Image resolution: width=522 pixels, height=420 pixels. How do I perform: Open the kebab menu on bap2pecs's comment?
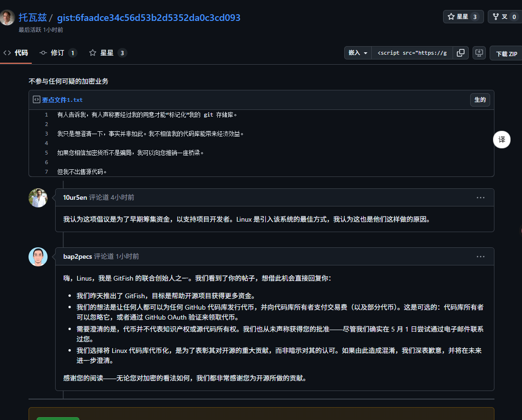(480, 256)
